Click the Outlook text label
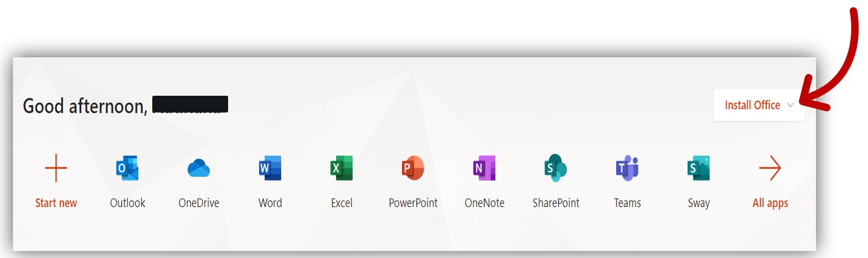This screenshot has height=258, width=868. point(127,203)
